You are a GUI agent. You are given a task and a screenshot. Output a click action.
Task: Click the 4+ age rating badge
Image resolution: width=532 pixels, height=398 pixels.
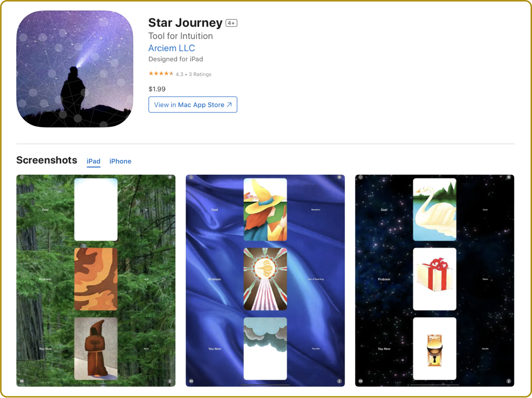231,23
